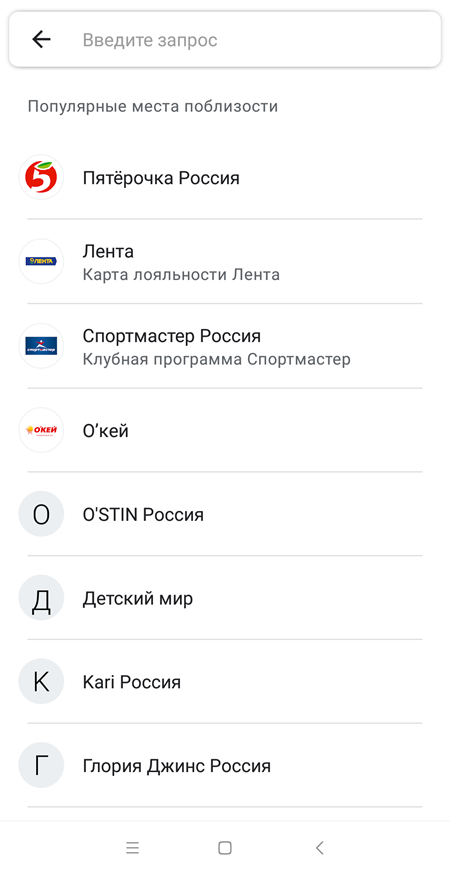
Task: Tap the Android home square button
Action: point(225,848)
